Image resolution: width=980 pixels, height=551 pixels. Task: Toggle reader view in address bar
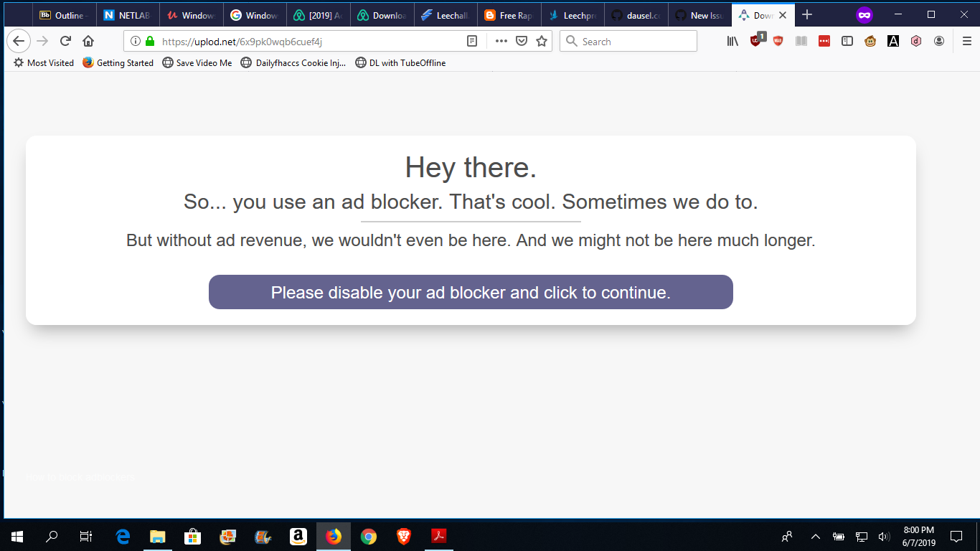471,41
